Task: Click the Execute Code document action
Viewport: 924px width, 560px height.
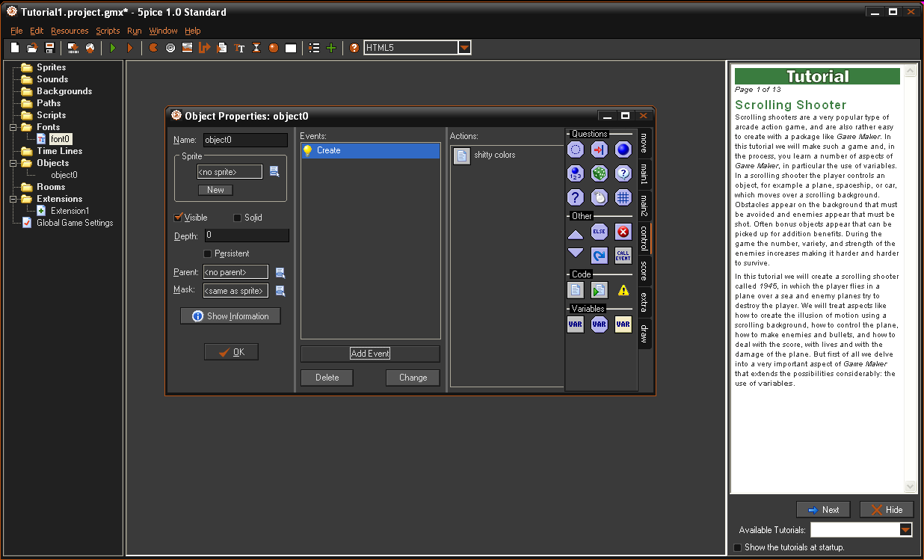Action: (x=575, y=290)
